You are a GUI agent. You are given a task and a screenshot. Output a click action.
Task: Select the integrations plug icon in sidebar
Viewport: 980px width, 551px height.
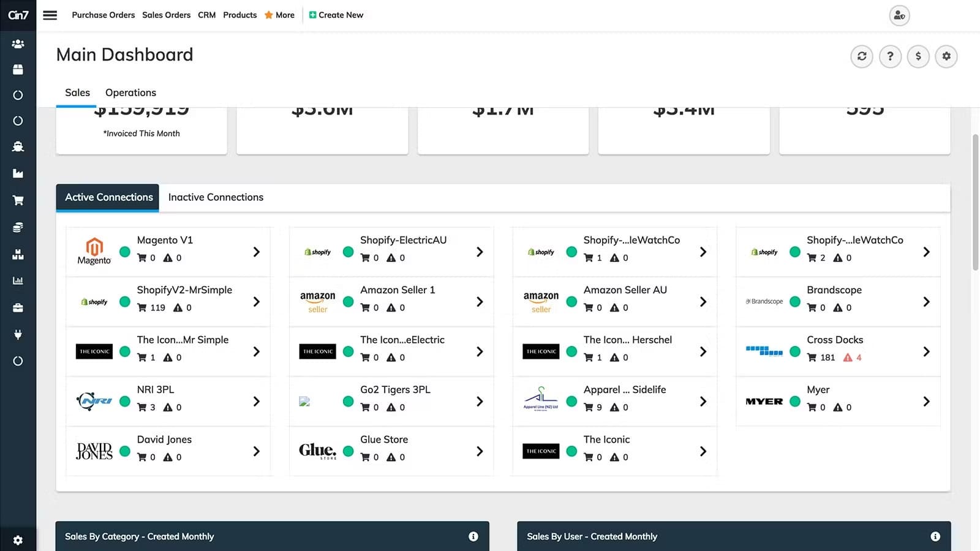point(18,334)
